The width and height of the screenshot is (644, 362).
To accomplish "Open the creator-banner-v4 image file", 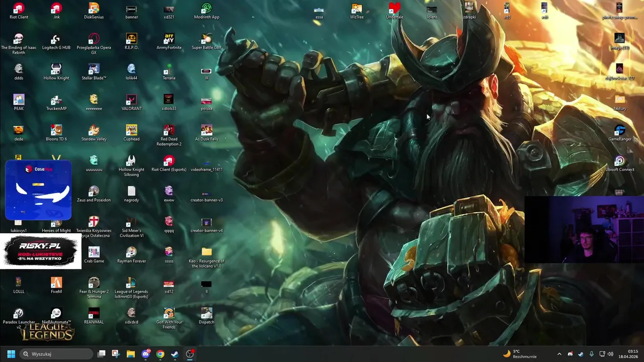I will (x=206, y=225).
